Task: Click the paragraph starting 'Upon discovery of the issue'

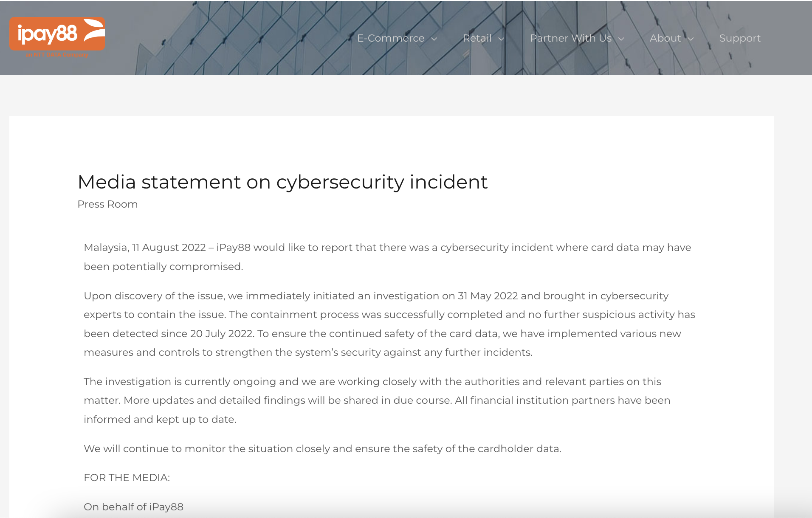Action: (389, 324)
